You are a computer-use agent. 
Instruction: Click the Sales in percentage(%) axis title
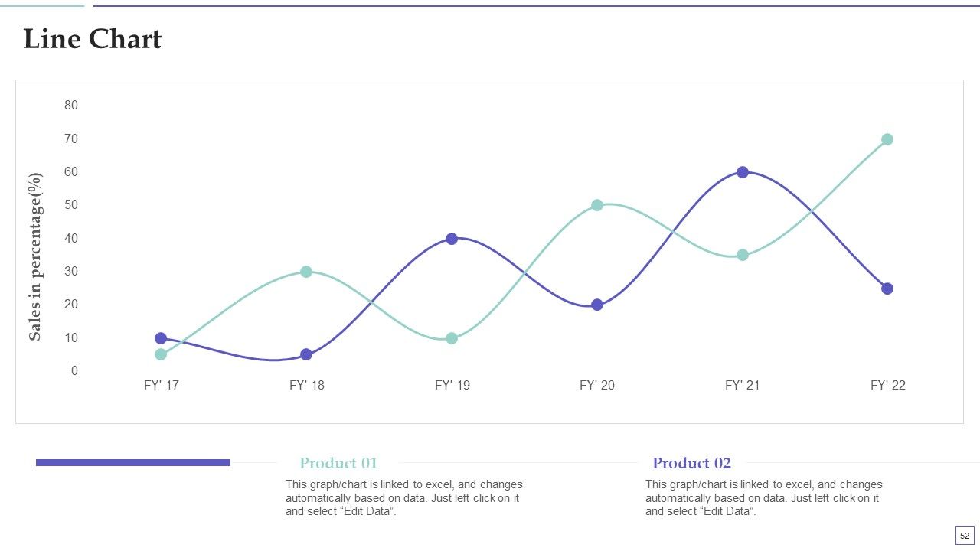35,256
